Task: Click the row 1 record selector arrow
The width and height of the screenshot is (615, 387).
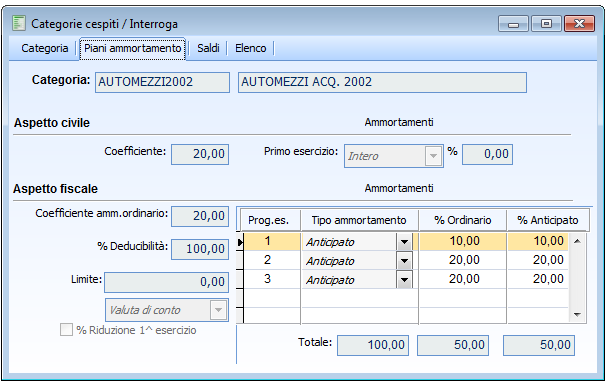Action: point(240,242)
